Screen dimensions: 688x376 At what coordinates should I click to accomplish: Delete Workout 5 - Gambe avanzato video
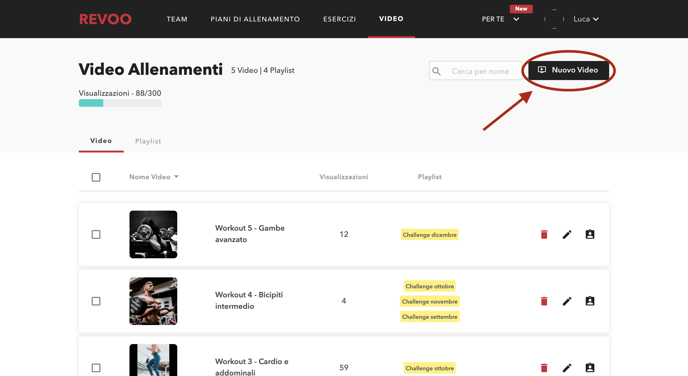[544, 234]
